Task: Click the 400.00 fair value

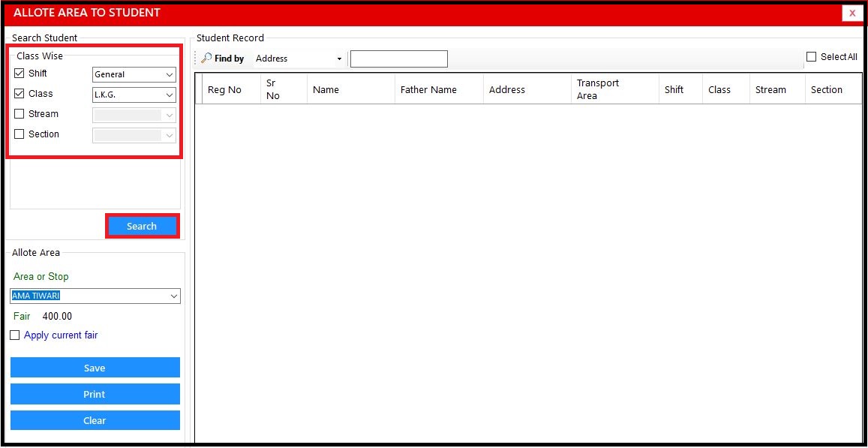Action: pyautogui.click(x=57, y=317)
